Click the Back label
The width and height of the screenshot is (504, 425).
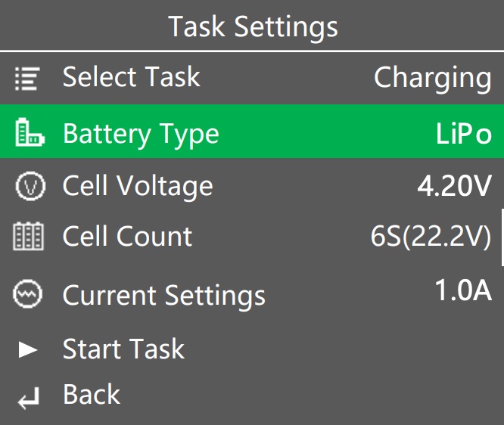(92, 394)
